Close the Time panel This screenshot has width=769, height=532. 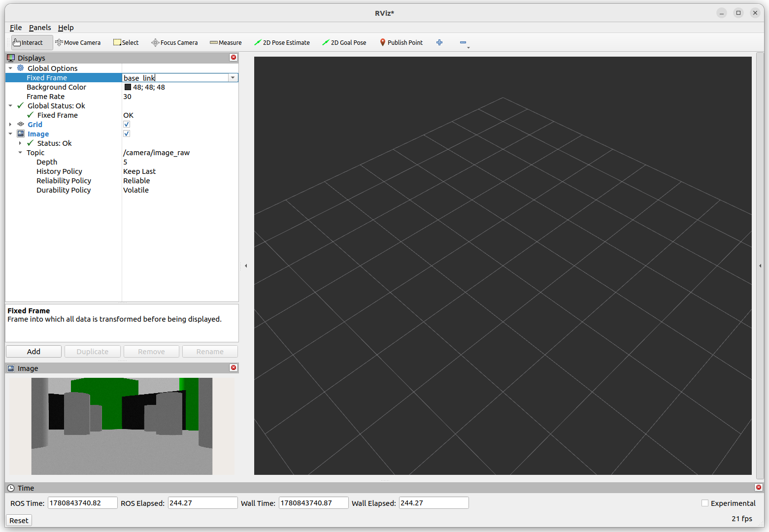759,487
